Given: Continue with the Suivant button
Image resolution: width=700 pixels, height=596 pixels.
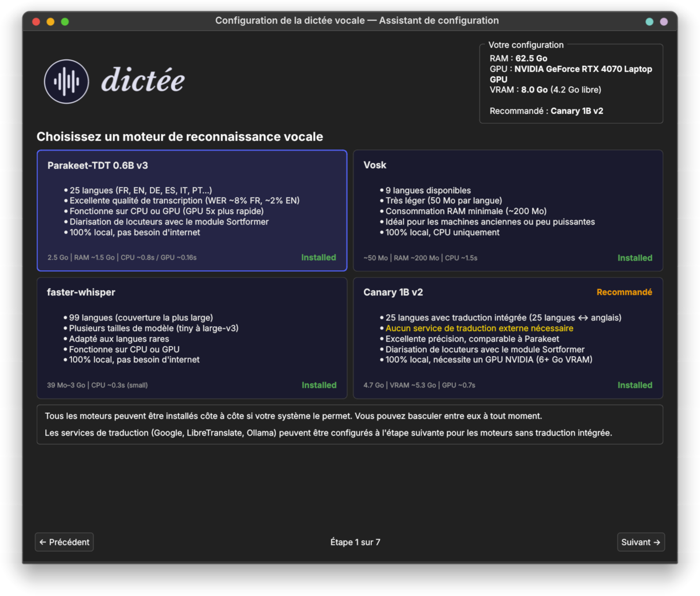Looking at the screenshot, I should pos(641,542).
